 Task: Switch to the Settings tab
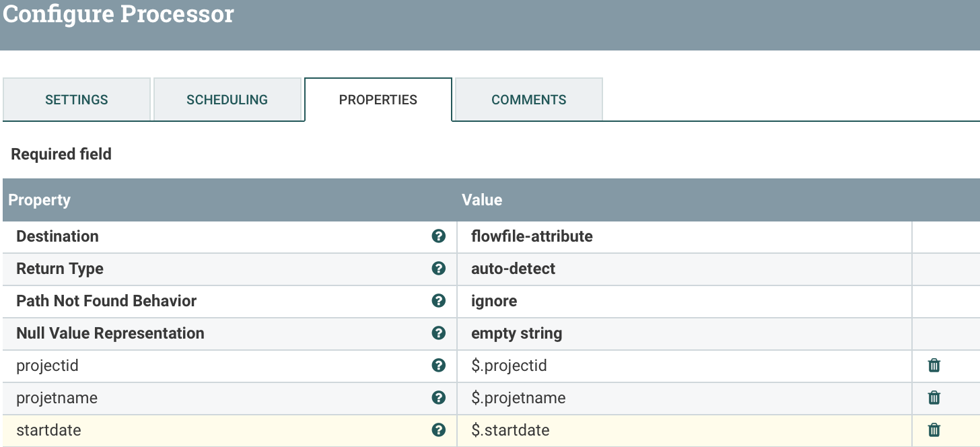[x=76, y=99]
